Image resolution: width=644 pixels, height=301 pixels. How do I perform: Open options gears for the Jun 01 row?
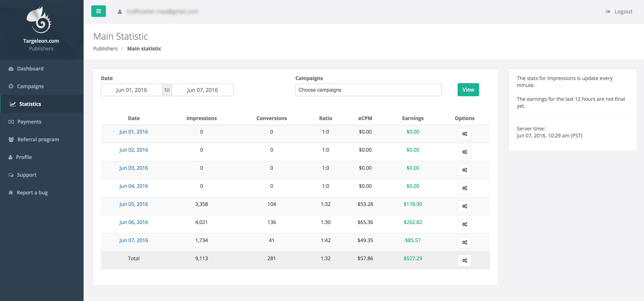tap(464, 134)
